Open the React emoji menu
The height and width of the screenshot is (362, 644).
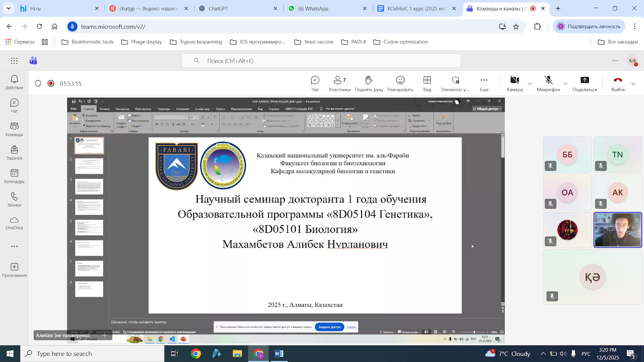click(400, 83)
